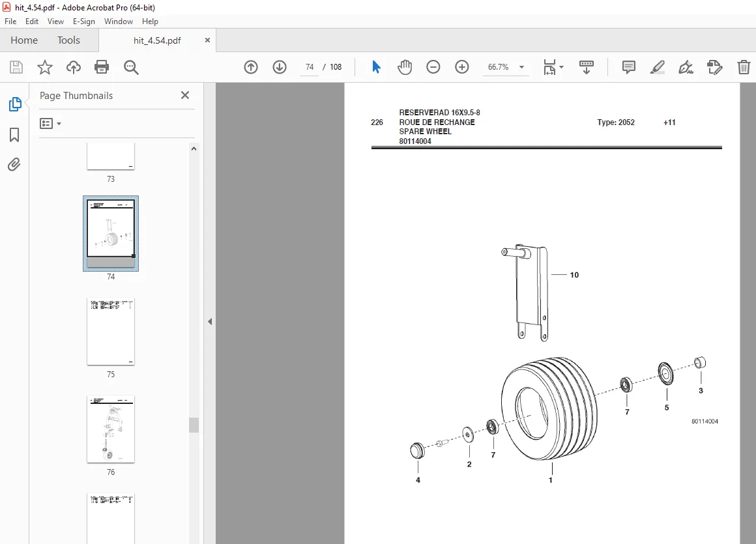Open the E-Sign menu
Image resolution: width=756 pixels, height=544 pixels.
pos(84,21)
